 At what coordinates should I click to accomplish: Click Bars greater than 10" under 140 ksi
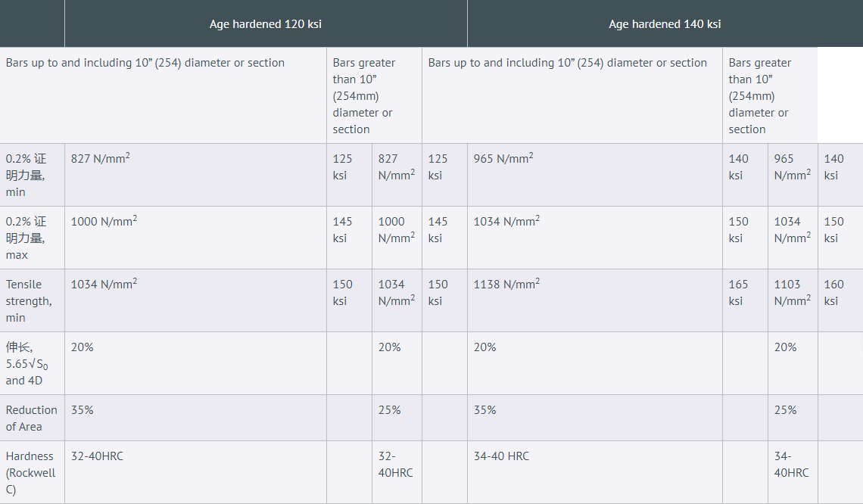pos(759,95)
